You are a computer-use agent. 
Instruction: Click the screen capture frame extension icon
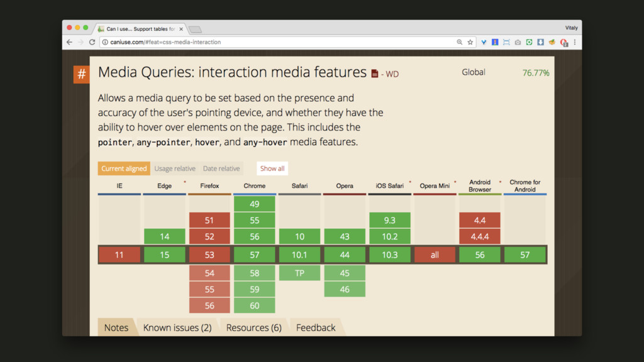(x=506, y=42)
